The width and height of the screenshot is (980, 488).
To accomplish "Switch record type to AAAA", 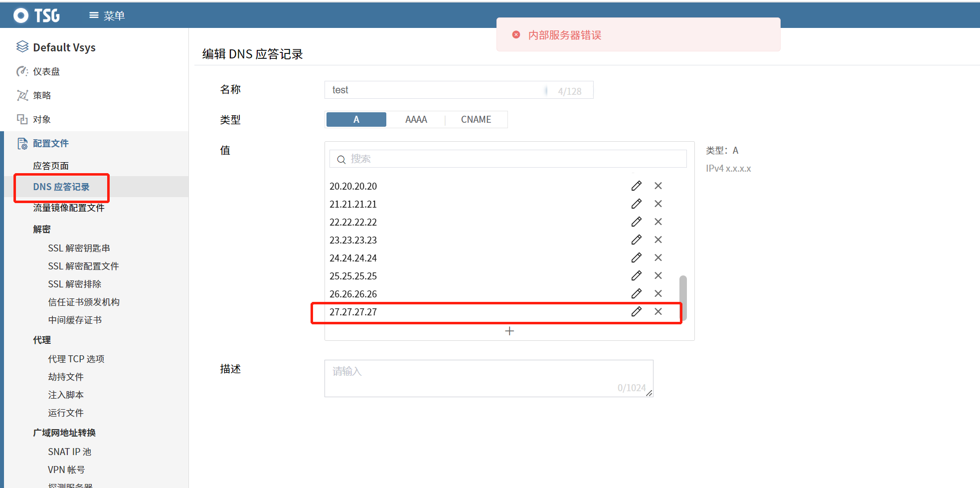I will (x=416, y=119).
